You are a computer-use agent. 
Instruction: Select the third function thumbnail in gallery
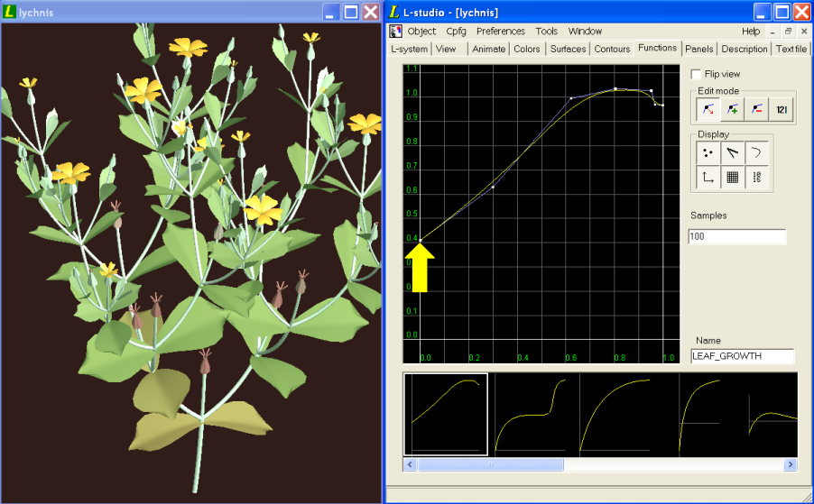pyautogui.click(x=615, y=415)
